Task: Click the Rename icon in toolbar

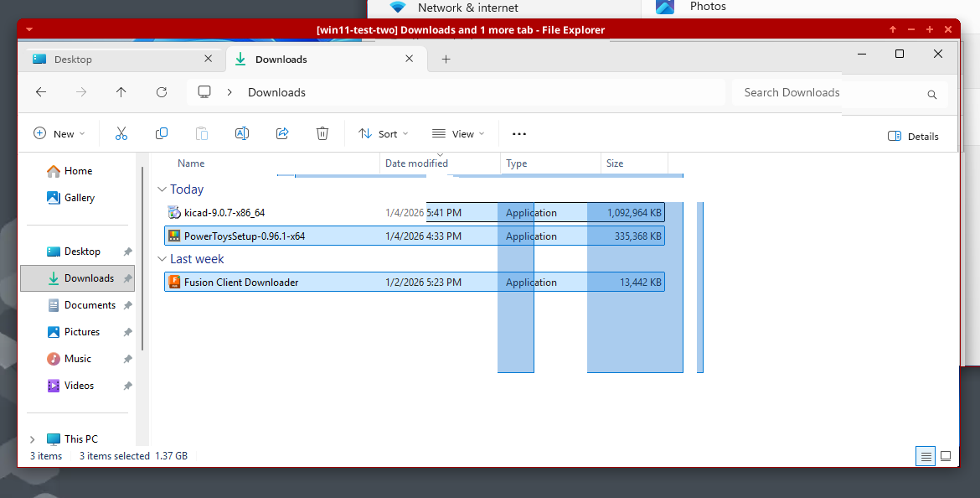Action: [242, 134]
